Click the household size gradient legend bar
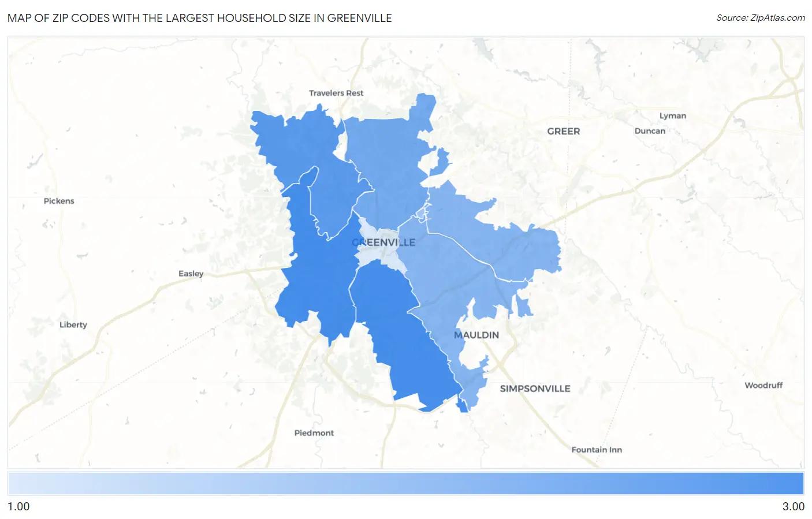Screen dimensions: 812x519 pos(405,483)
